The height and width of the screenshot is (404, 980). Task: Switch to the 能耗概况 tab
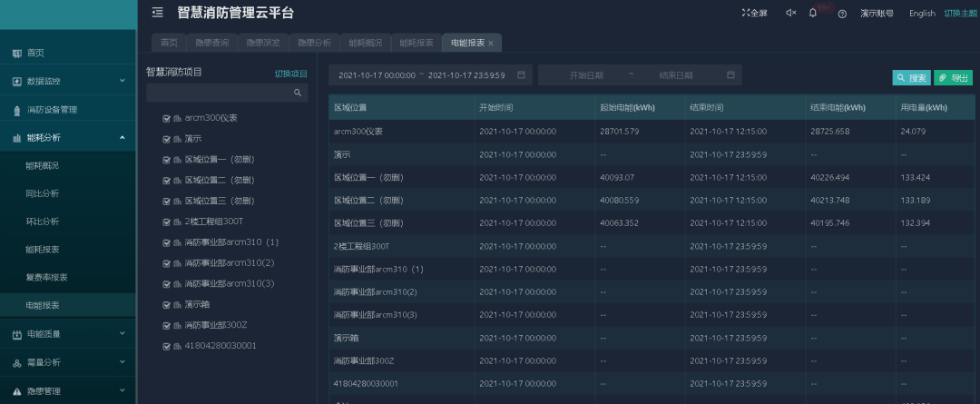point(366,43)
